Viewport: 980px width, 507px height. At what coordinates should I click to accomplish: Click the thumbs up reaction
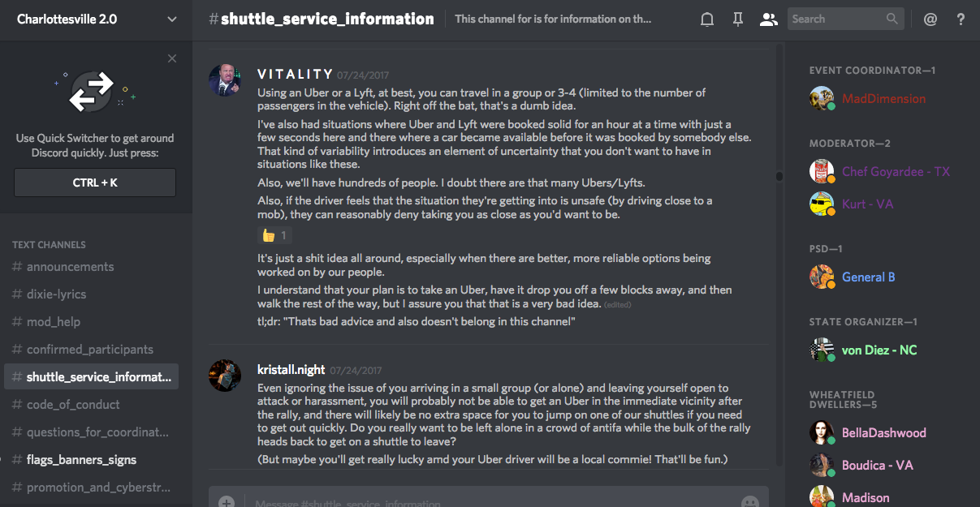point(274,235)
